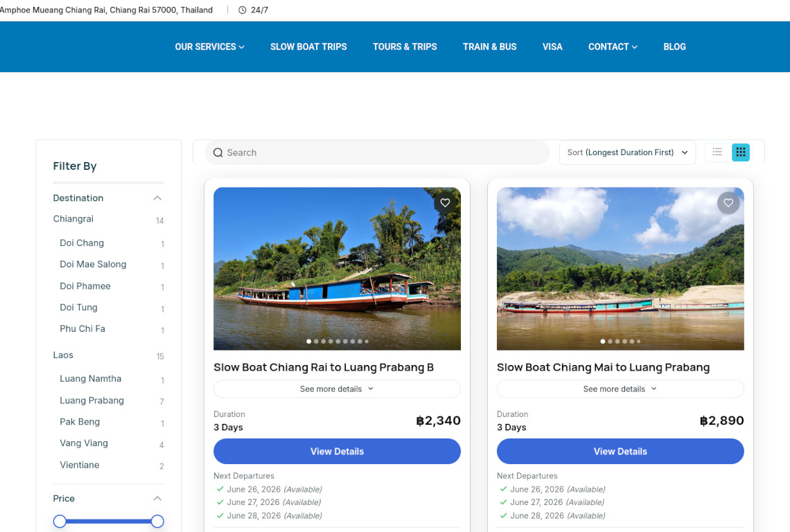Click the maximum price slider handle
This screenshot has width=790, height=532.
[157, 522]
